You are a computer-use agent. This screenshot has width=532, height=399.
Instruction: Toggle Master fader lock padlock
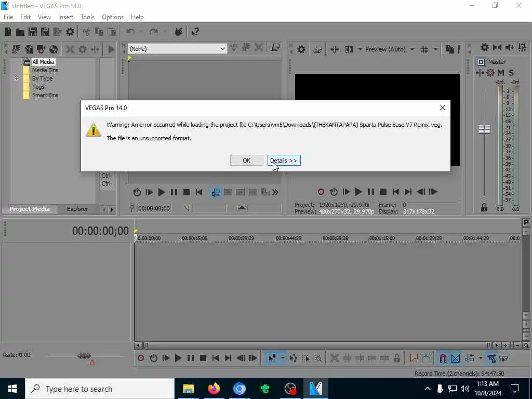484,208
